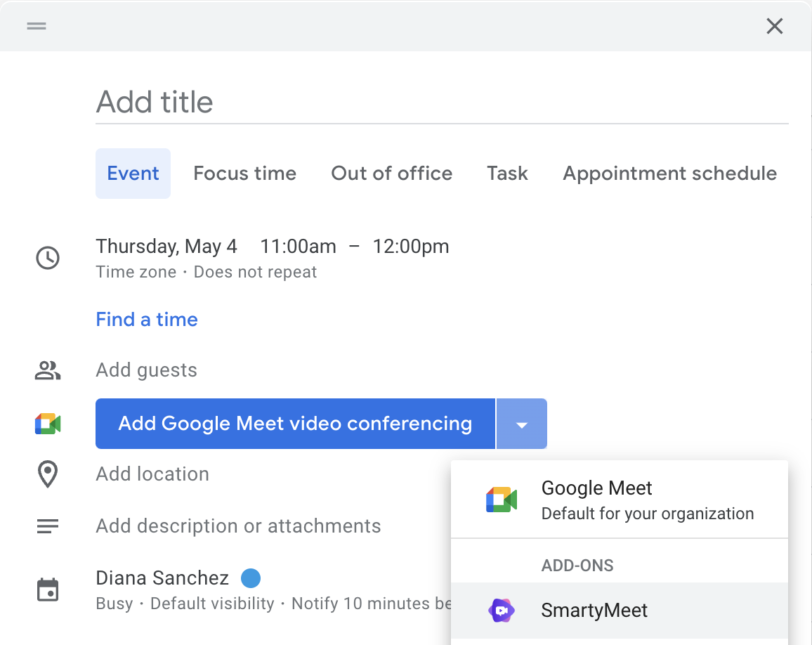The image size is (812, 645).
Task: Change the Busy availability status
Action: click(x=114, y=604)
